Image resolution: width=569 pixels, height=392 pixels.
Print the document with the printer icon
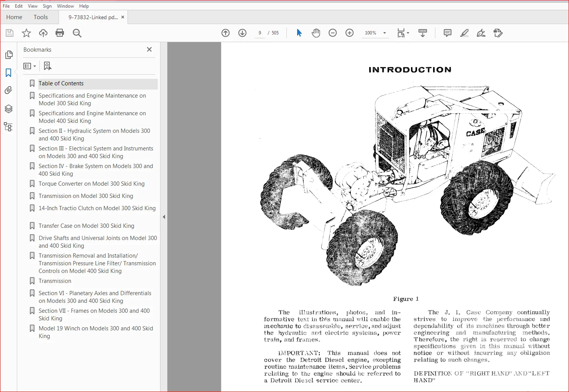pos(60,33)
